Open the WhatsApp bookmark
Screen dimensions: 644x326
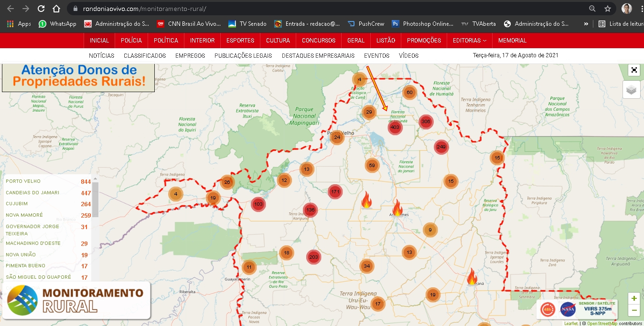tap(57, 23)
